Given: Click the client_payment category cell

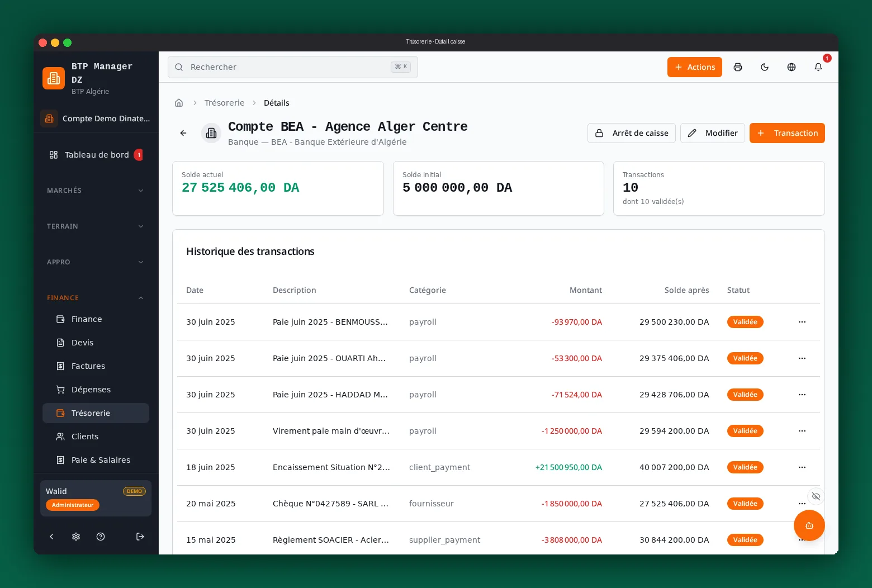Looking at the screenshot, I should pos(440,467).
